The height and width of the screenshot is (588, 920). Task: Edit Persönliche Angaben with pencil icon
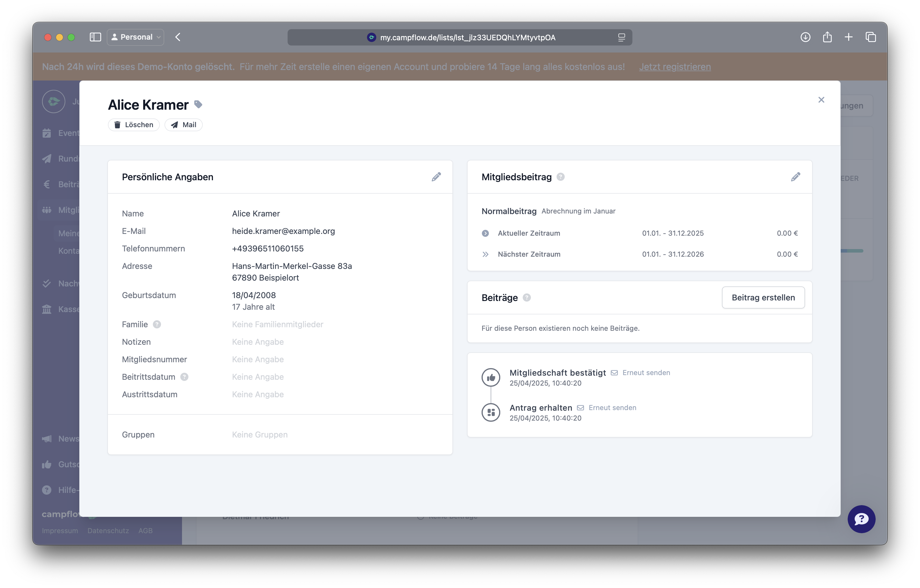[x=436, y=177]
